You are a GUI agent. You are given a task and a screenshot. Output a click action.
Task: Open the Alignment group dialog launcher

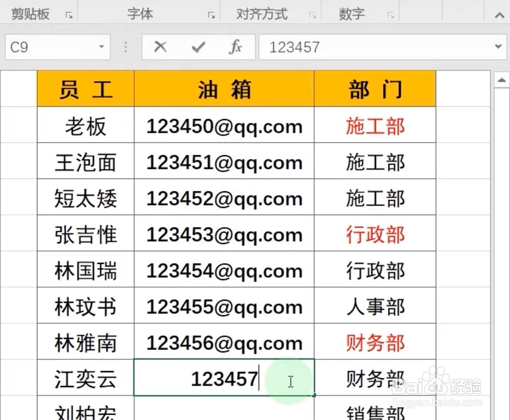point(313,15)
